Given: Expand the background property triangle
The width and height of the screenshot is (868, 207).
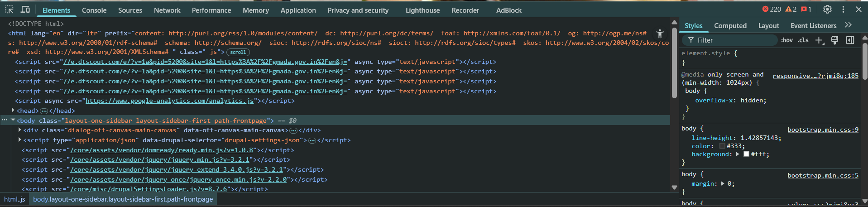Looking at the screenshot, I should click(738, 154).
